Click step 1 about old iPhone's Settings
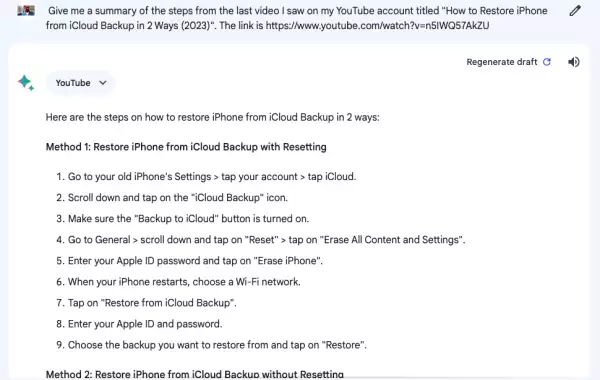Image resolution: width=600 pixels, height=380 pixels. click(x=206, y=176)
